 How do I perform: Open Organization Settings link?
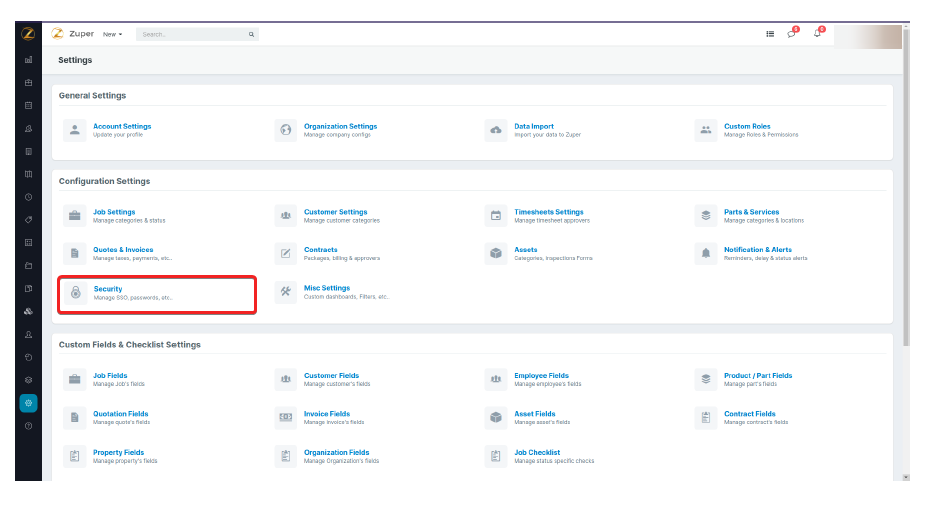coord(340,127)
